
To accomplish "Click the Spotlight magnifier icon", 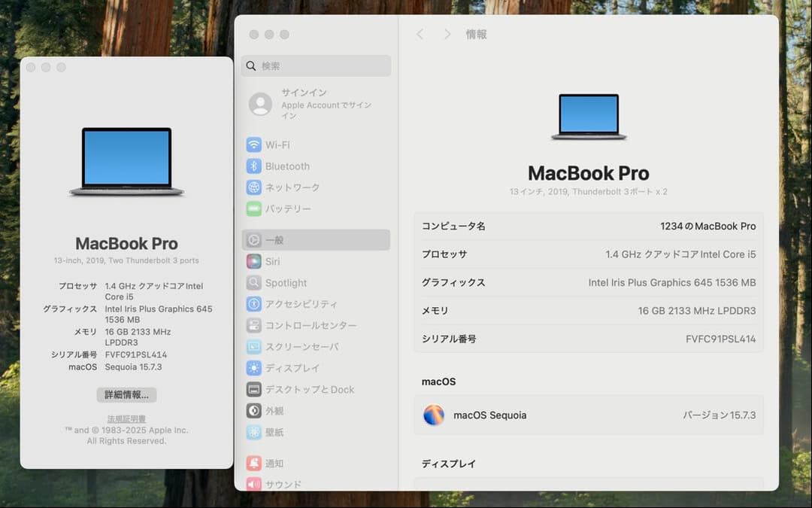I will [x=254, y=282].
